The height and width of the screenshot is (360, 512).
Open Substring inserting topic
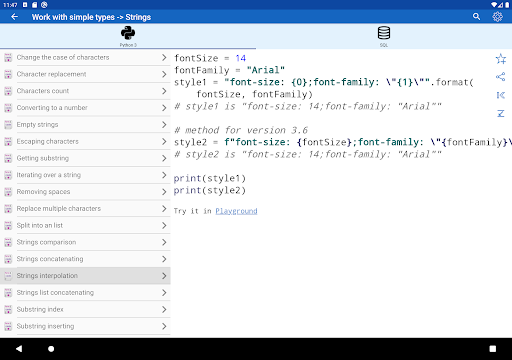coord(85,326)
